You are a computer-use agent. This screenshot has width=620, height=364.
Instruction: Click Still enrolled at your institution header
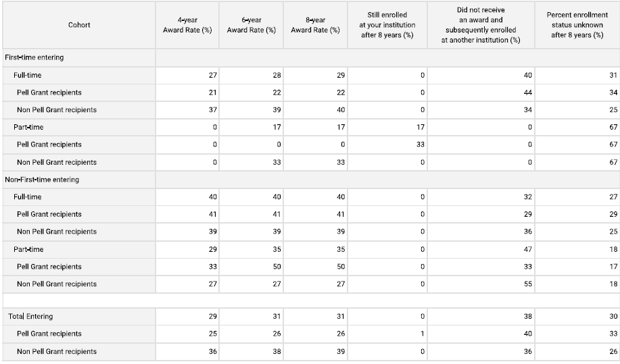[x=387, y=25]
